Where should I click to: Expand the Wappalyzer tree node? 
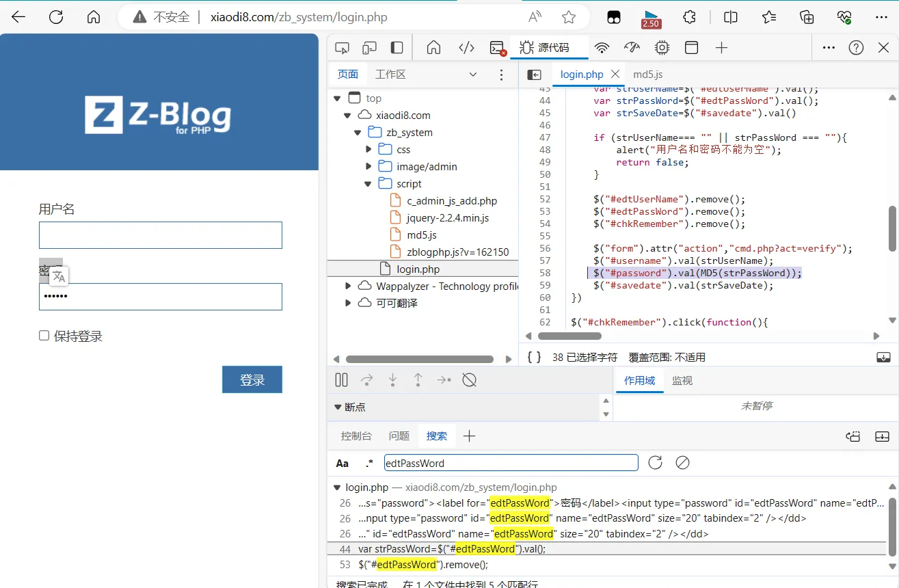pyautogui.click(x=348, y=286)
